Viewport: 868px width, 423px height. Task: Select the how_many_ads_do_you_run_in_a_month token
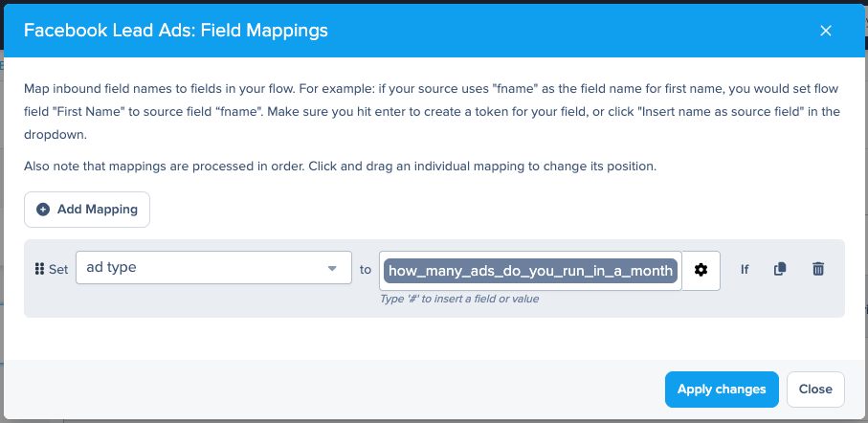coord(530,271)
